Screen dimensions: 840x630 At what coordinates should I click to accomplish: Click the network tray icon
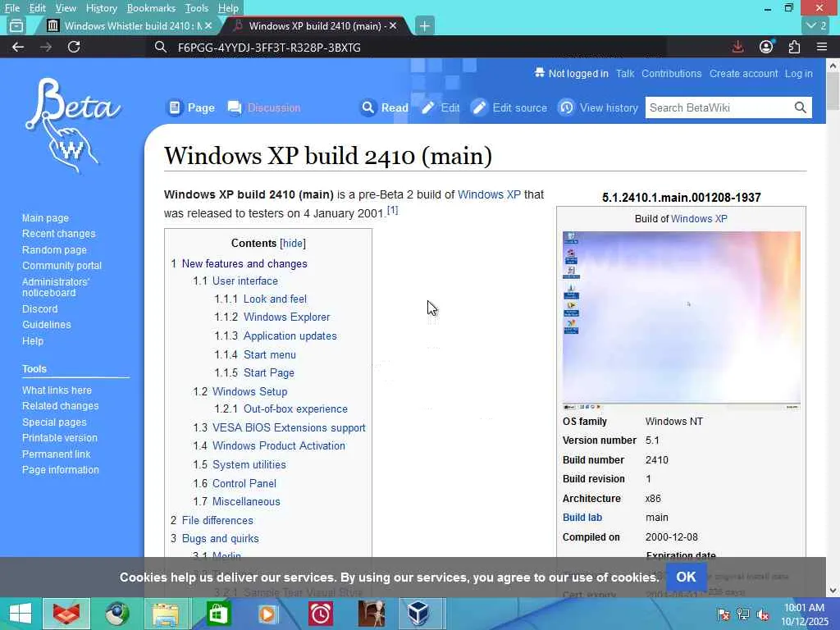click(743, 614)
